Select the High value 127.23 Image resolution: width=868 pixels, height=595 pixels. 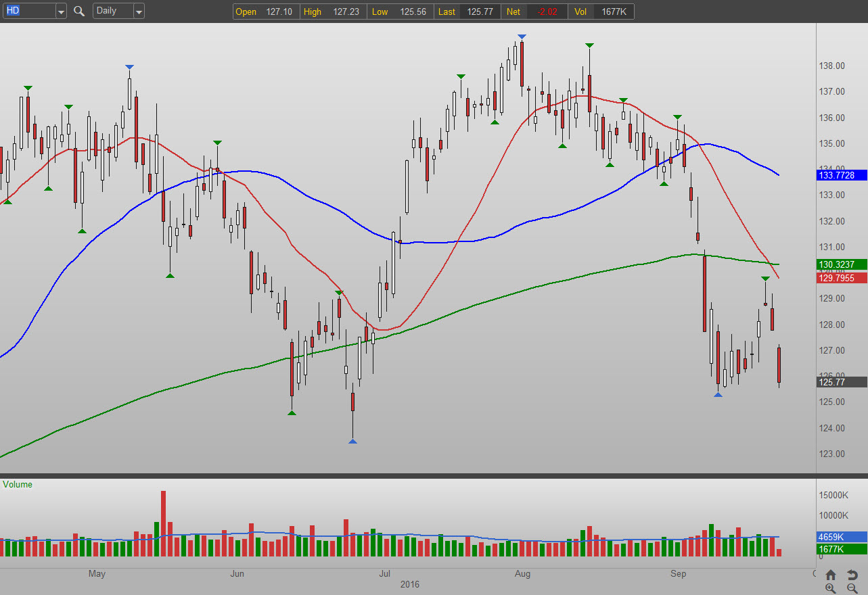point(345,11)
